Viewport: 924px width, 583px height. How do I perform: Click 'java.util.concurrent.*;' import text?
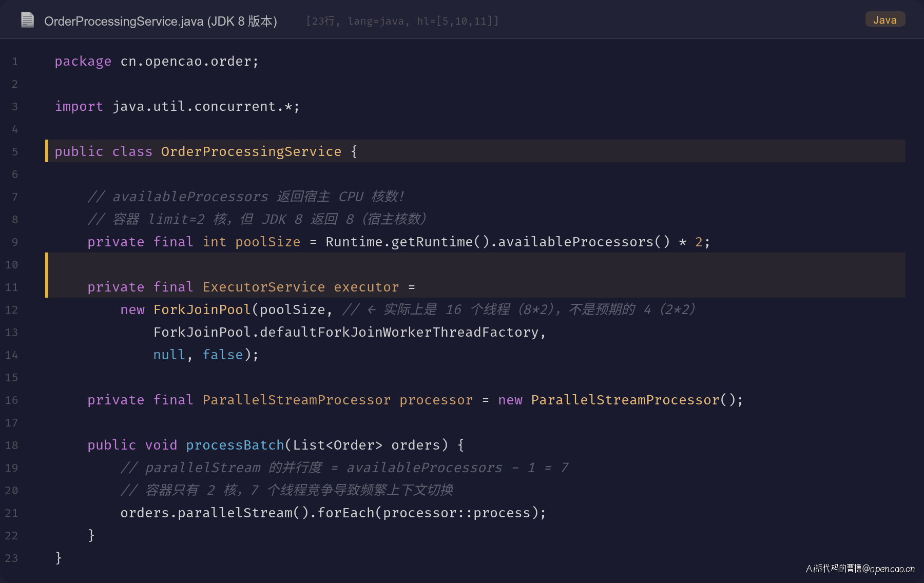tap(206, 107)
